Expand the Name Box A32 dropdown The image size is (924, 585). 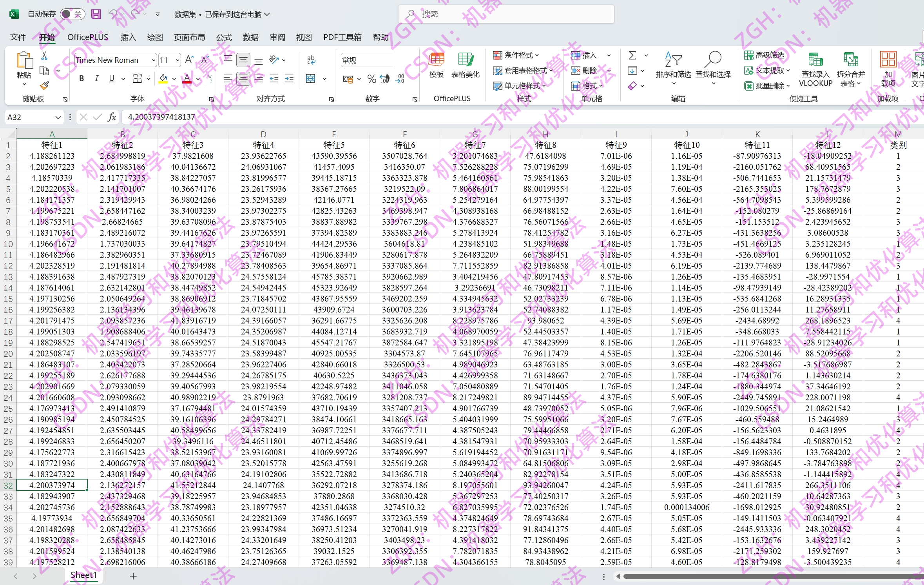pyautogui.click(x=58, y=117)
